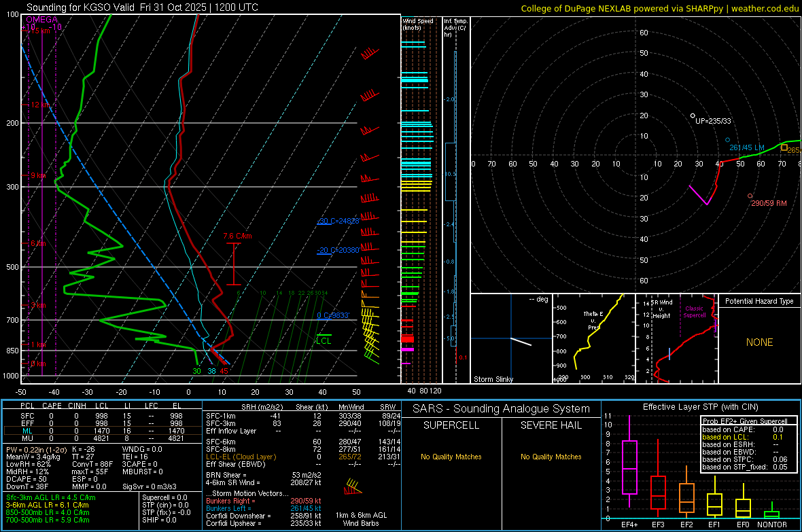Click the Bunkers Right = 290/59 kt row
Screen dimensions: 802x532
[264, 501]
